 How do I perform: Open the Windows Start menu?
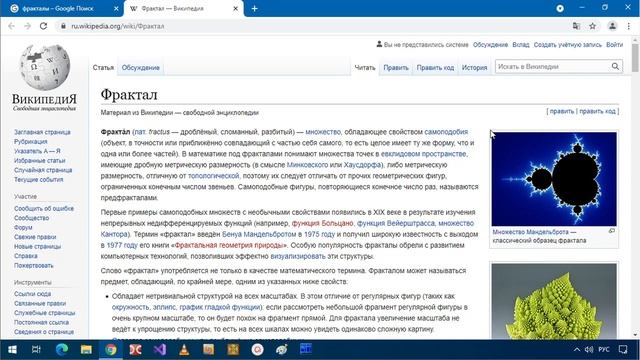(x=12, y=350)
